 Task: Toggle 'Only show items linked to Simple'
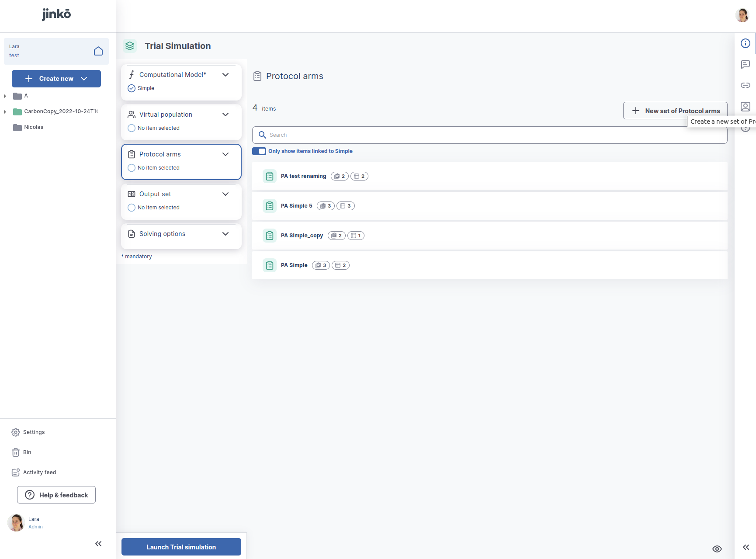[259, 151]
